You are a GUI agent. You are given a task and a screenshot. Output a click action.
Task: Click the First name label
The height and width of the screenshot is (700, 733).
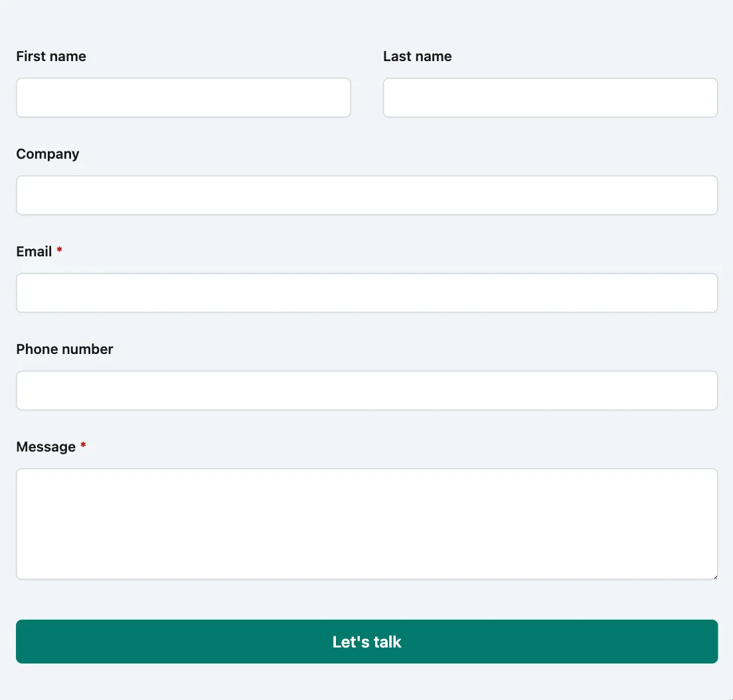pyautogui.click(x=51, y=56)
